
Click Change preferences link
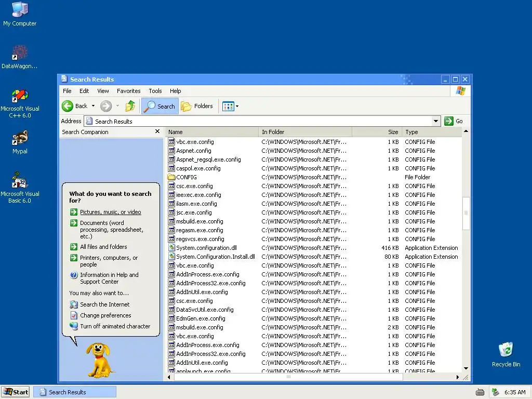click(105, 315)
